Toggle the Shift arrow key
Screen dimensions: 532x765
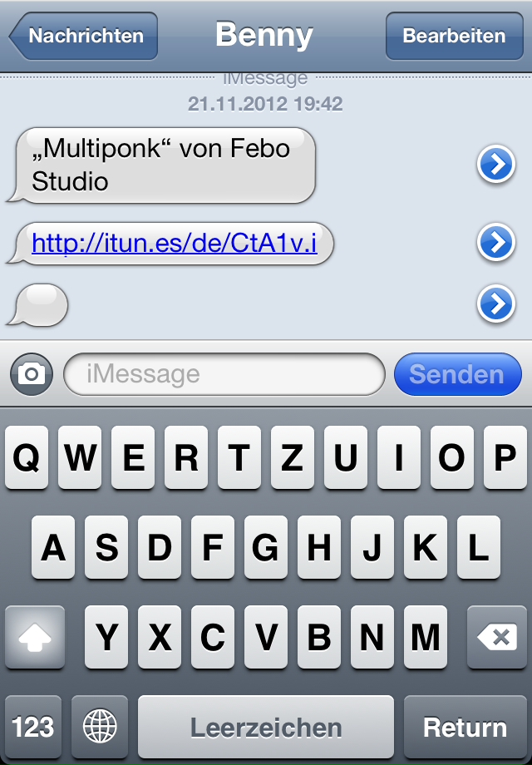[x=35, y=637]
